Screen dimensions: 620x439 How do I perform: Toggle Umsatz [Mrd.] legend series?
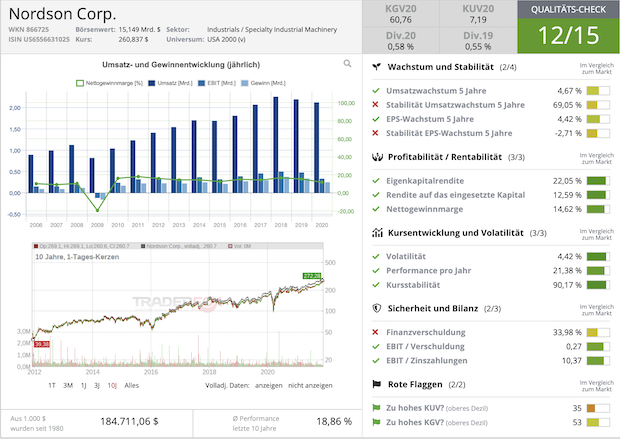(x=170, y=83)
